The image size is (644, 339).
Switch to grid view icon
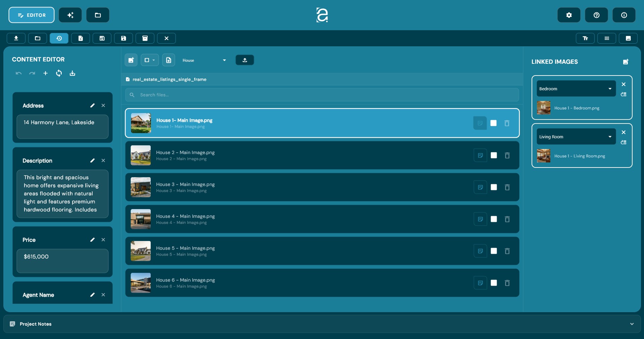pos(606,38)
